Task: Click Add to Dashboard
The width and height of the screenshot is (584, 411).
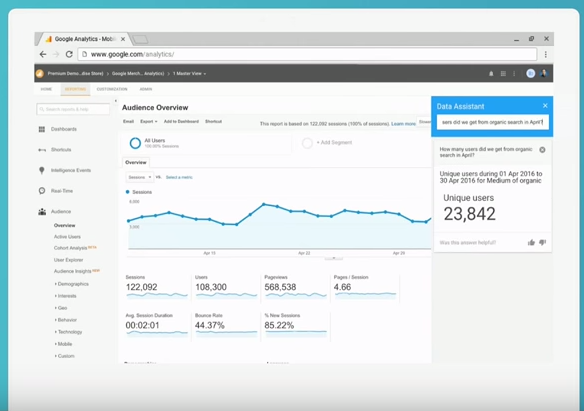Action: [x=181, y=121]
